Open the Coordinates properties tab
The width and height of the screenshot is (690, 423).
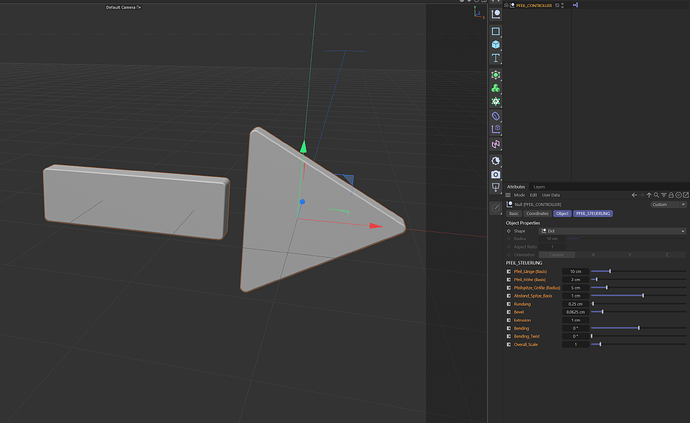(x=537, y=213)
